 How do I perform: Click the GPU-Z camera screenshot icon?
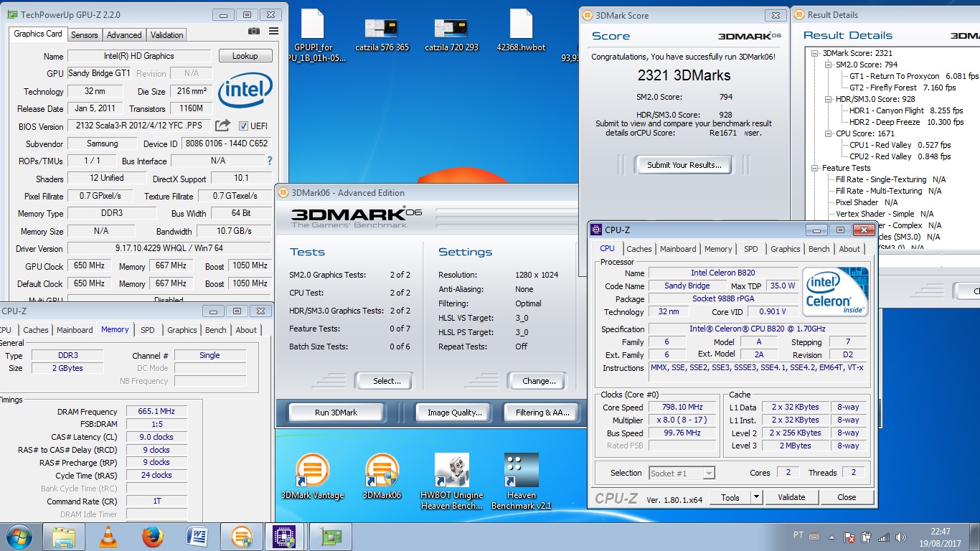(254, 31)
